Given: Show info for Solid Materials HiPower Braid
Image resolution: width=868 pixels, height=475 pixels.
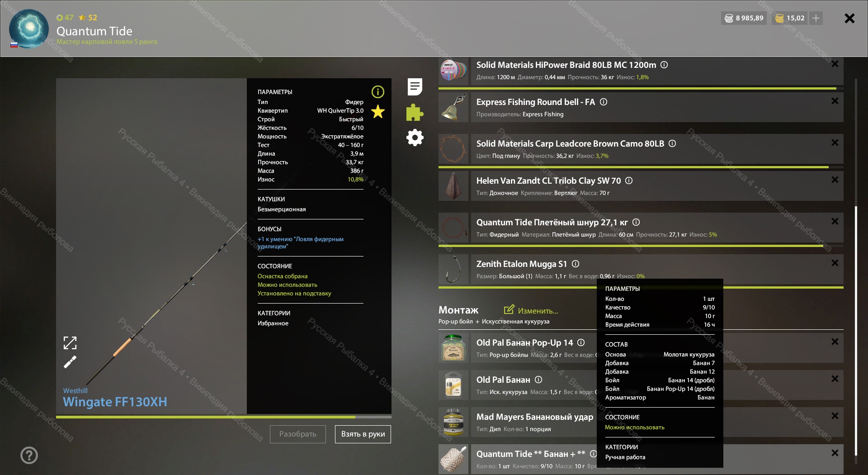Looking at the screenshot, I should point(664,65).
